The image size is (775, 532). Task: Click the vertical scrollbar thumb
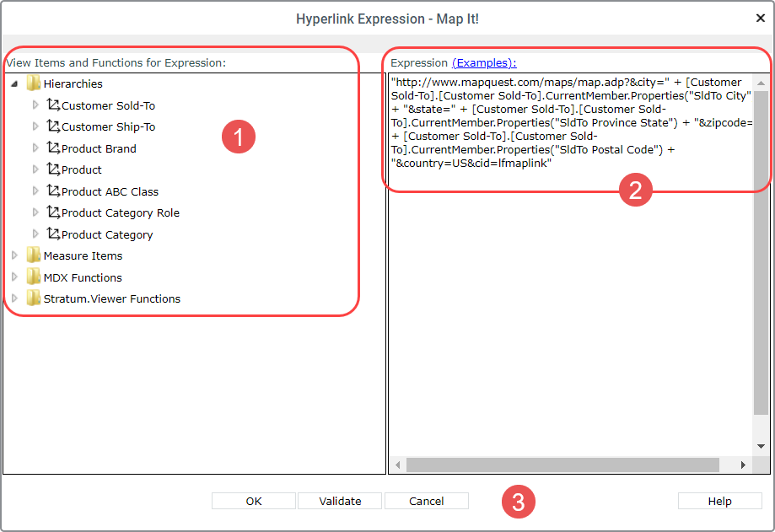click(x=762, y=252)
